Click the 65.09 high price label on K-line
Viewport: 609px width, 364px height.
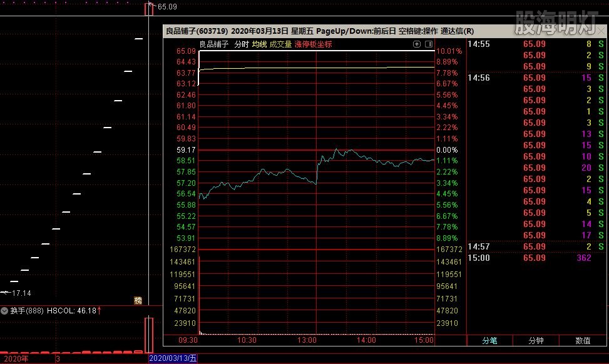[167, 7]
